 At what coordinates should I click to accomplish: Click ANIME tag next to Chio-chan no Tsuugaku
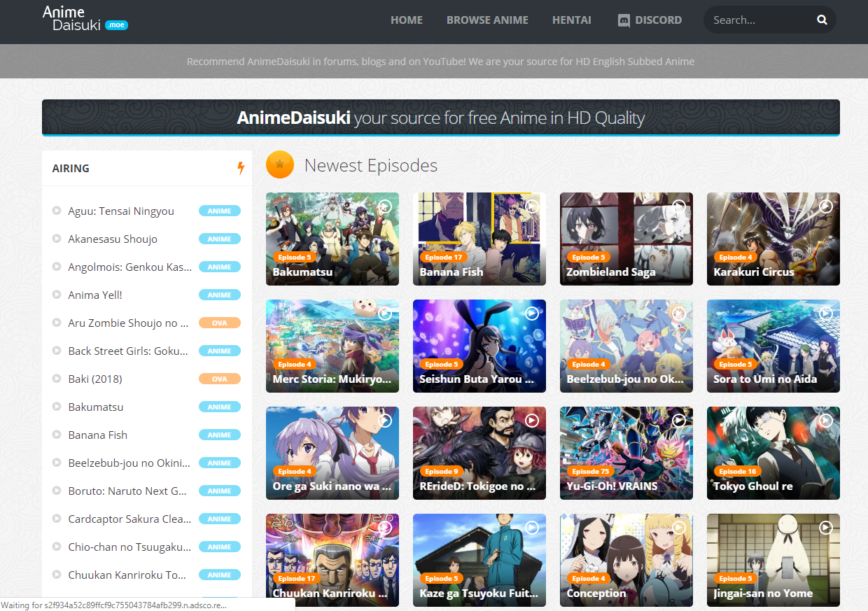click(220, 547)
